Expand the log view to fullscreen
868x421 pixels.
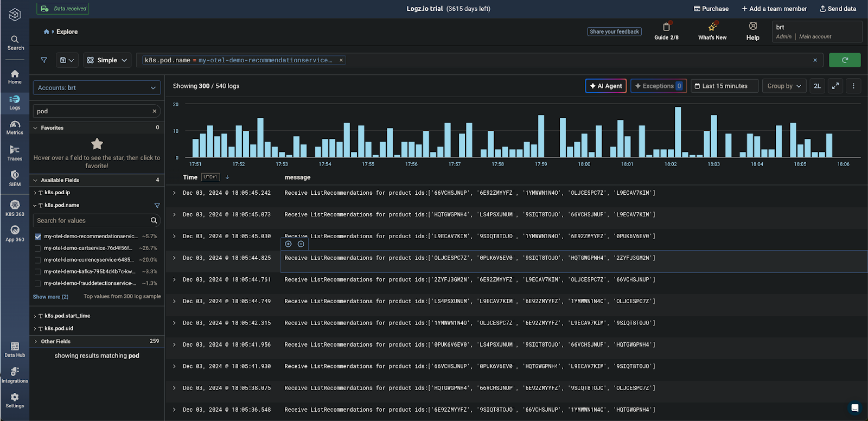[835, 86]
